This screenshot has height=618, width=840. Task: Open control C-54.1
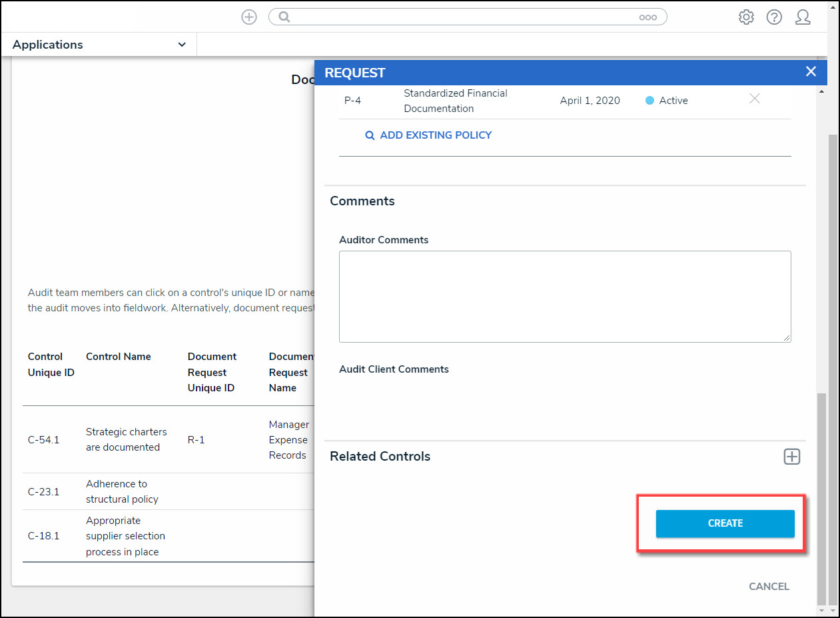click(x=43, y=440)
